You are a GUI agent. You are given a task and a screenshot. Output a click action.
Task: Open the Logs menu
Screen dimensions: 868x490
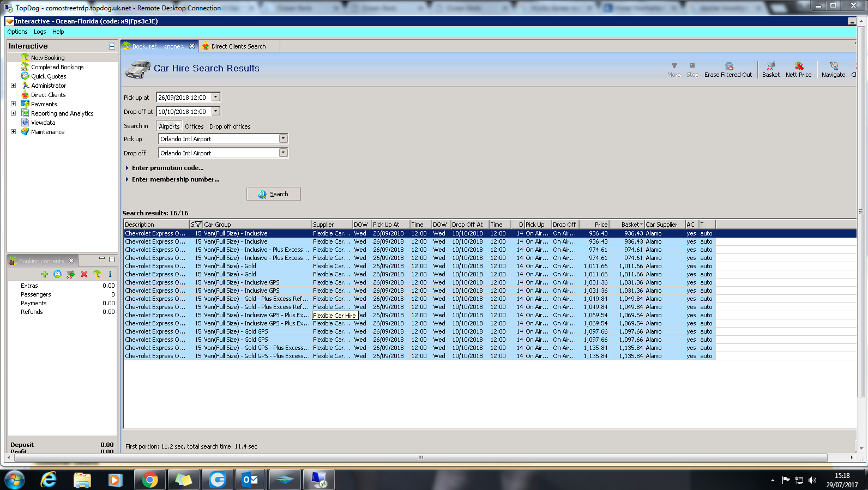click(40, 32)
